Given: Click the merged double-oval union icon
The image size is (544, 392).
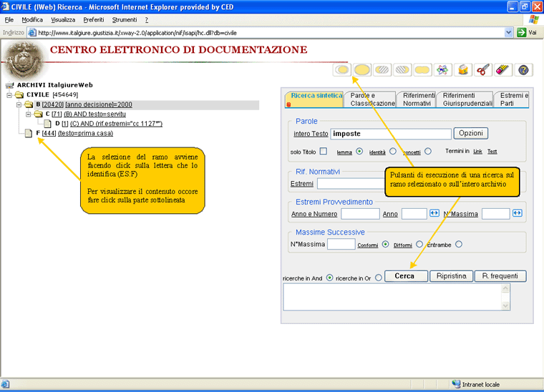Looking at the screenshot, I should coord(422,69).
